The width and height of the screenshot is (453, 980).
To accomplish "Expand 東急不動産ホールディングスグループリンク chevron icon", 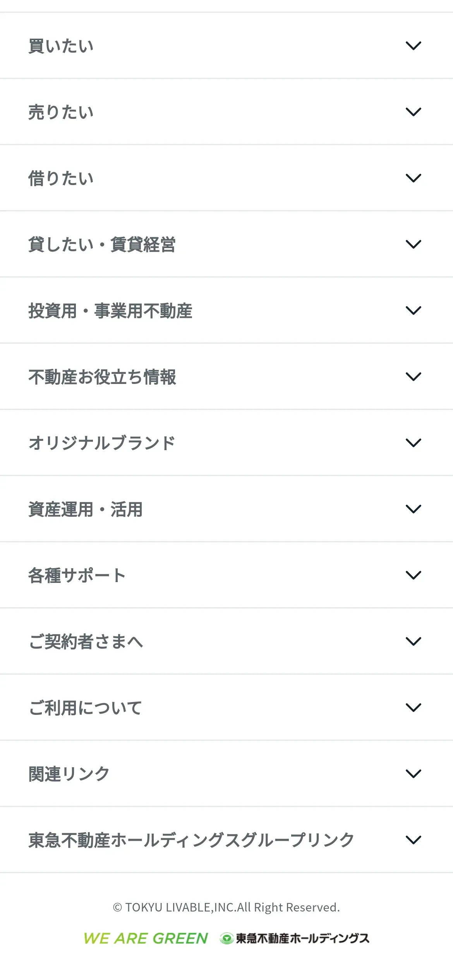I will [x=413, y=840].
